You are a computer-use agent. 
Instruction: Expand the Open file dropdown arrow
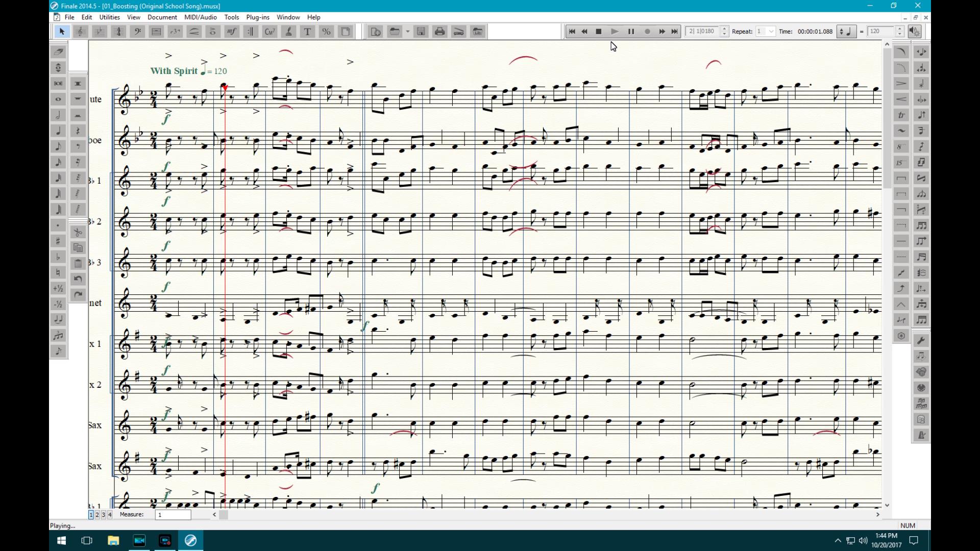(x=407, y=32)
